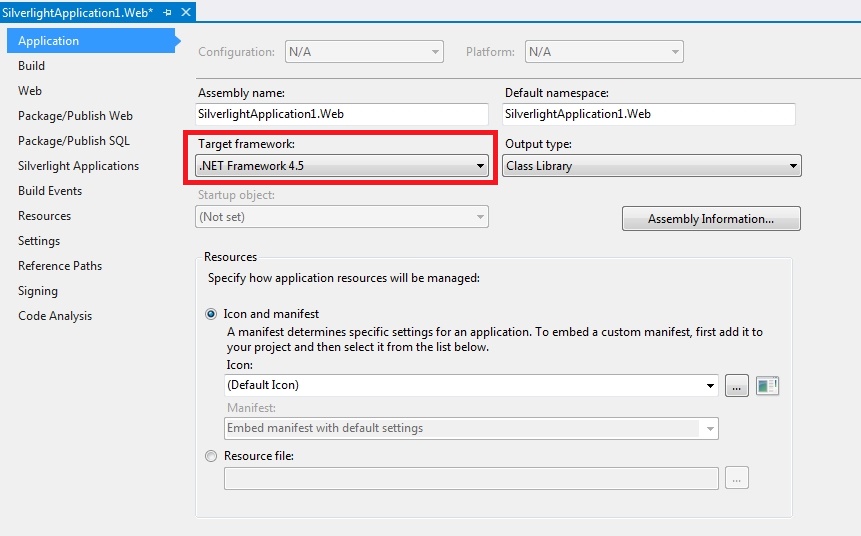Viewport: 861px width, 536px height.
Task: Browse for icon file with ellipsis button
Action: (737, 386)
